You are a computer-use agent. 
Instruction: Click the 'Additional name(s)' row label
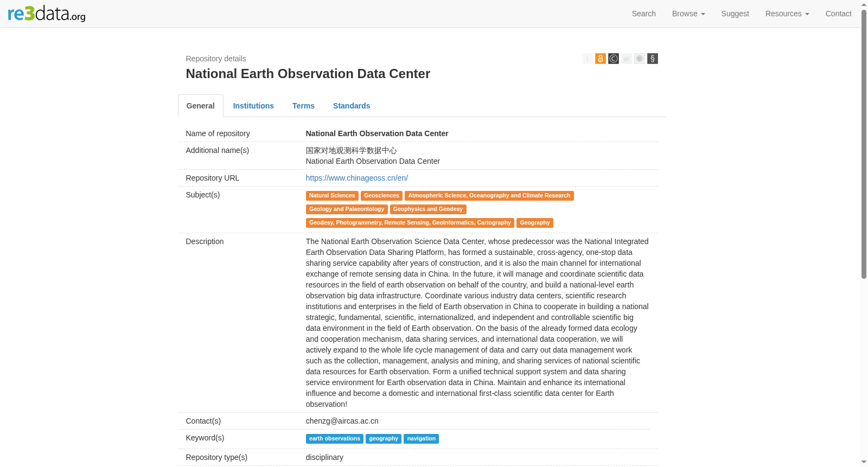click(218, 150)
